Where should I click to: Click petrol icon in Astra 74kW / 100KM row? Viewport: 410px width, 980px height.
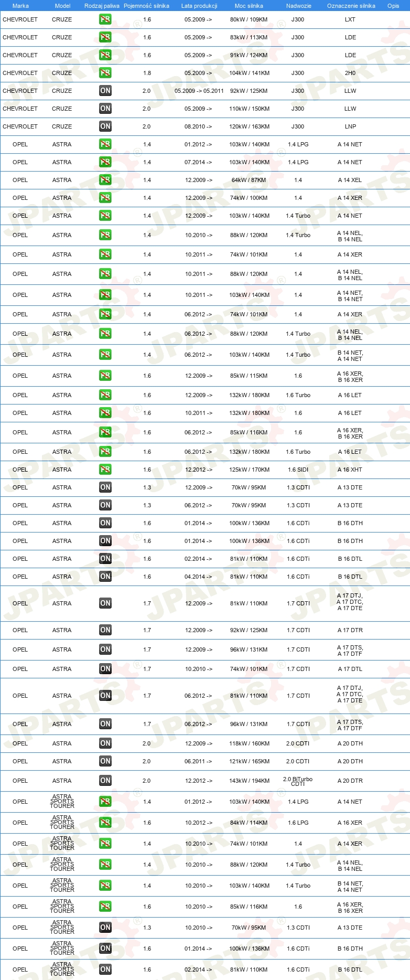(x=105, y=198)
